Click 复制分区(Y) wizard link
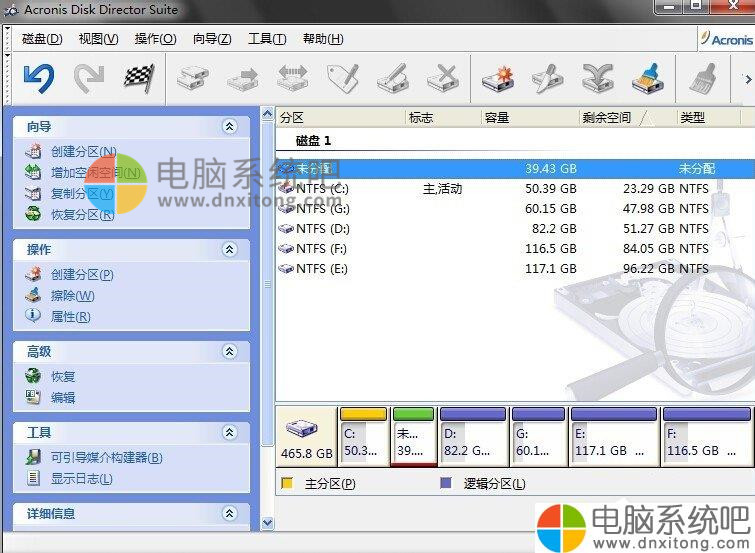The image size is (755, 553). click(82, 194)
